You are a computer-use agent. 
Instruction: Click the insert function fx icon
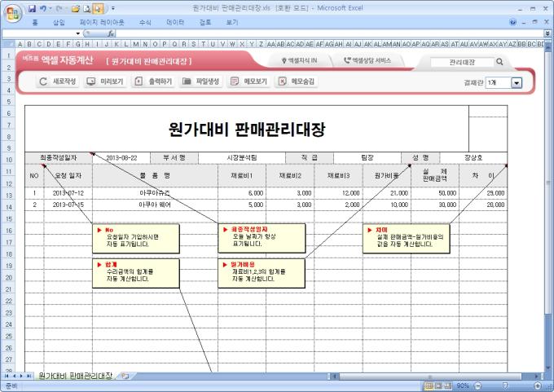point(111,33)
